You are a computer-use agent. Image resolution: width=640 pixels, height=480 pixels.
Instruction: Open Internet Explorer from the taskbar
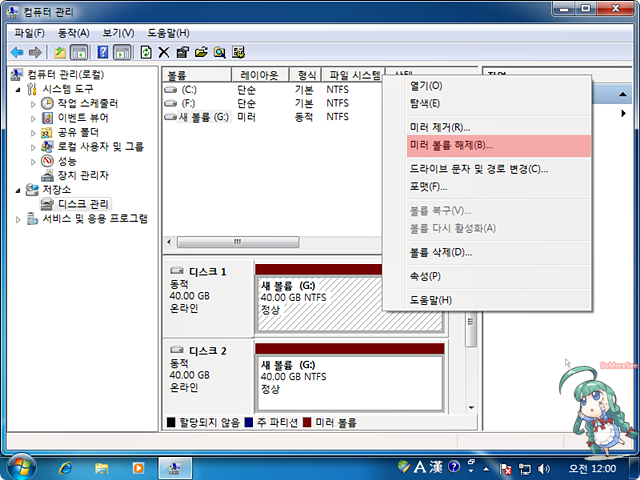pos(67,467)
